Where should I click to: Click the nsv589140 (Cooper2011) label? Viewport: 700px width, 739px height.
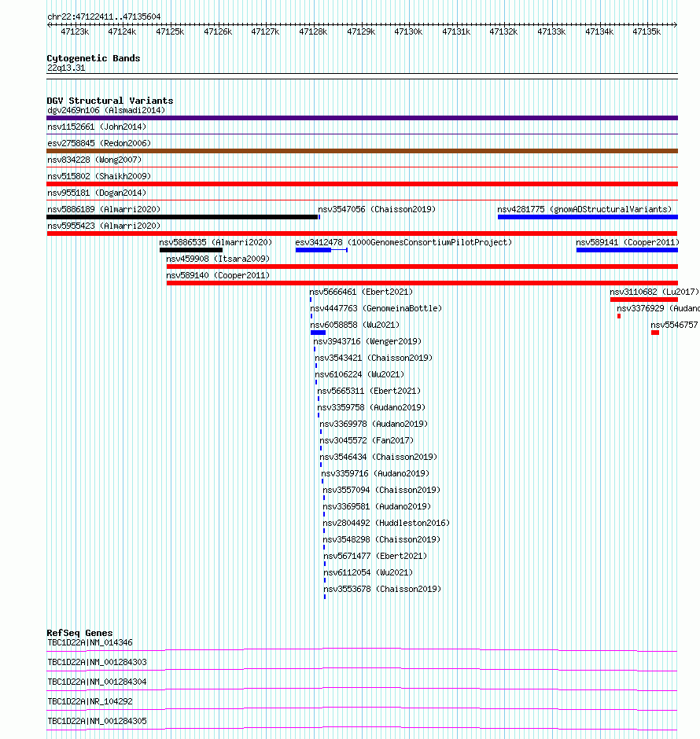click(x=218, y=275)
